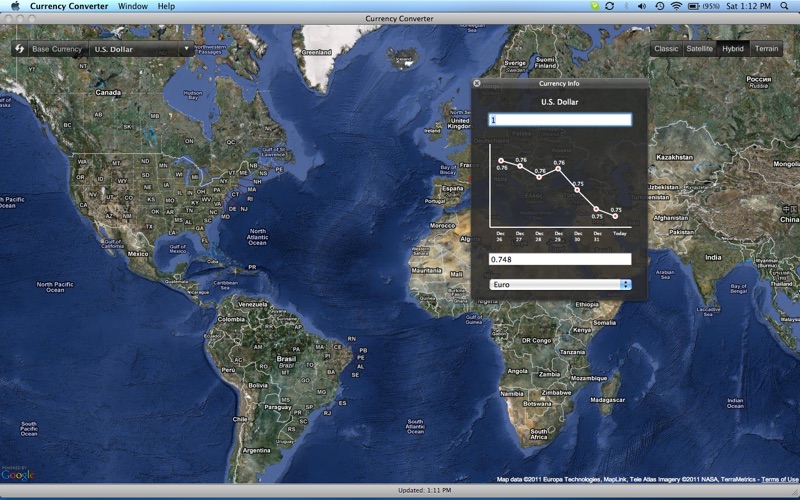Screen dimensions: 800x500
Task: Click the Madagascar label on the map
Action: coord(608,400)
